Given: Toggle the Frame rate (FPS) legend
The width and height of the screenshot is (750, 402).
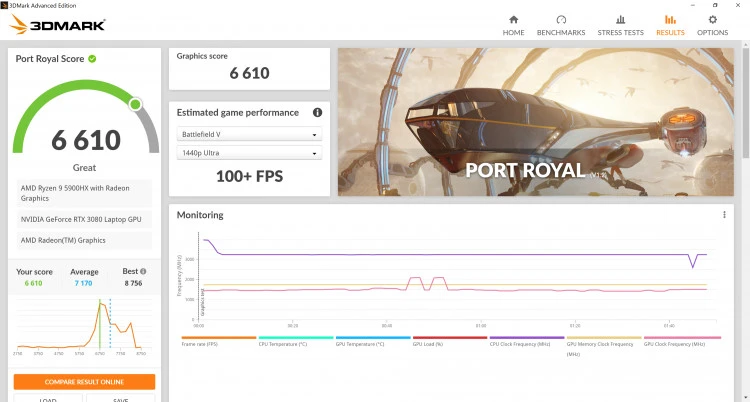Looking at the screenshot, I should point(219,341).
